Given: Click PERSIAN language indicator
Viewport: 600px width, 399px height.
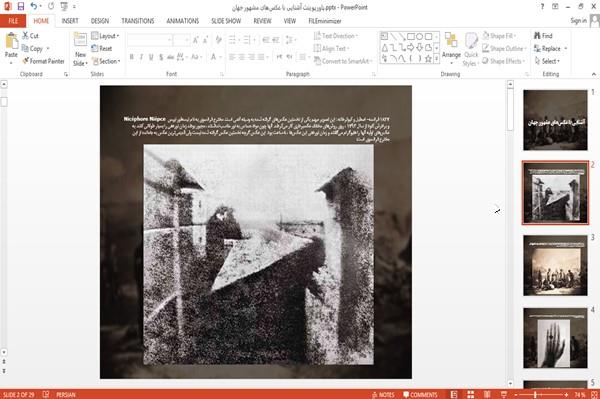Looking at the screenshot, I should click(66, 395).
